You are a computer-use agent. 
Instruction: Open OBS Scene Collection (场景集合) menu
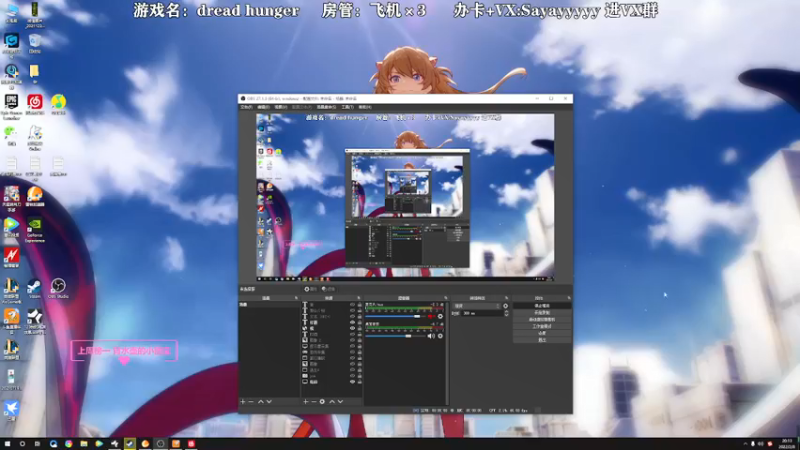[326, 107]
